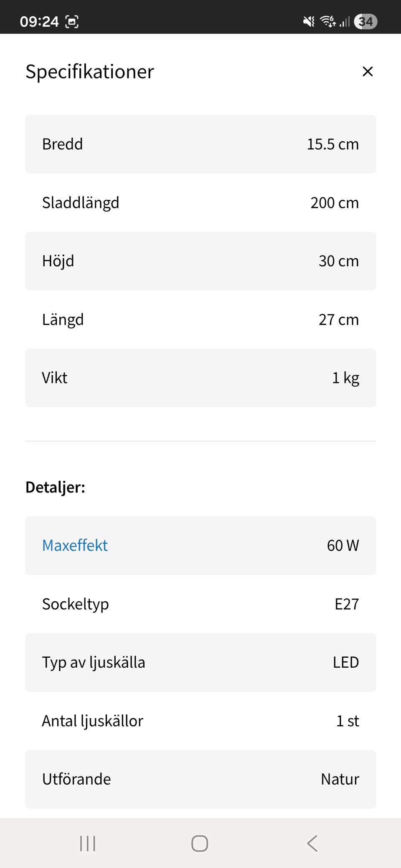Tap the Detaljer section heading
The height and width of the screenshot is (868, 401).
[x=56, y=487]
